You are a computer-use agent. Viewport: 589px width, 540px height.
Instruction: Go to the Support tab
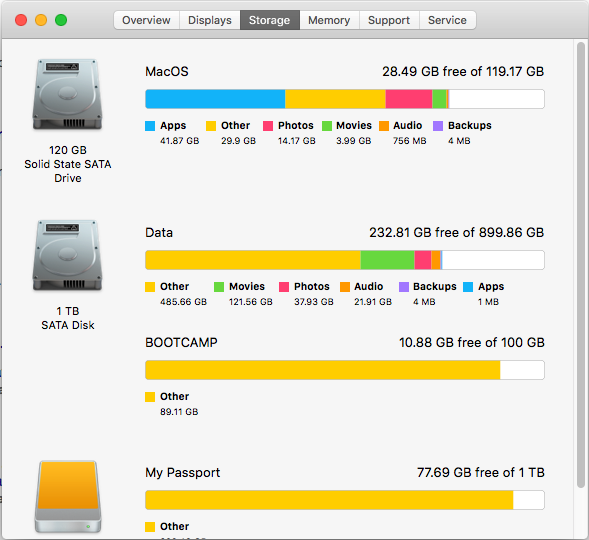click(x=389, y=20)
